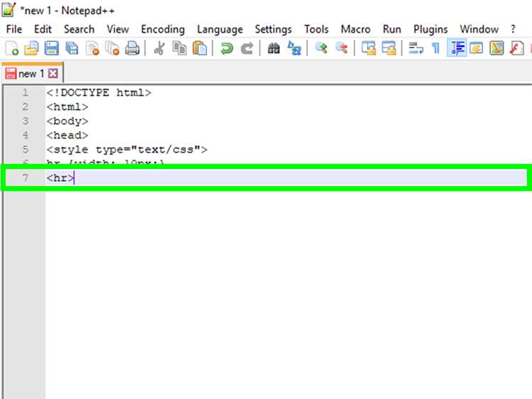Screen dimensions: 532x399
Task: Click the <head> text on line 4
Action: click(x=67, y=136)
